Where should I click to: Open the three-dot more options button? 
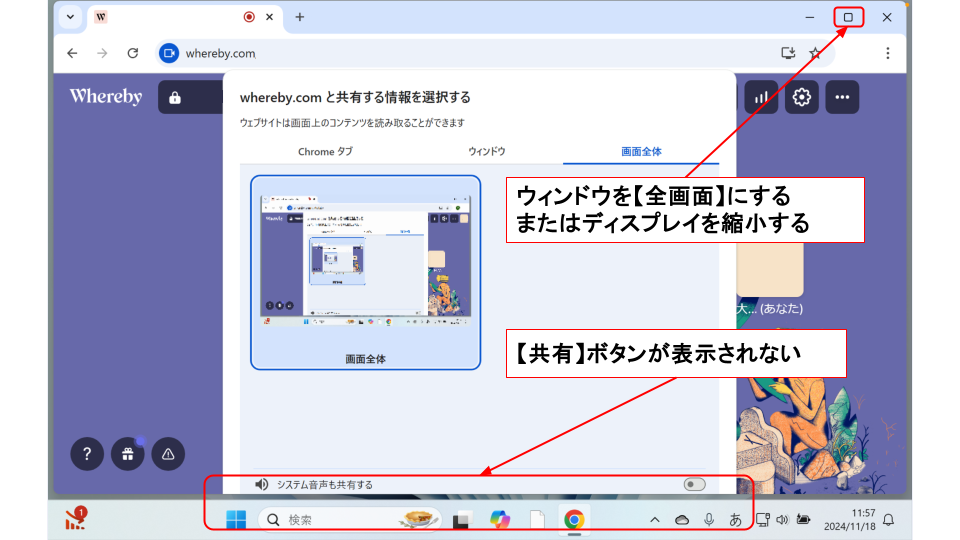click(x=842, y=97)
